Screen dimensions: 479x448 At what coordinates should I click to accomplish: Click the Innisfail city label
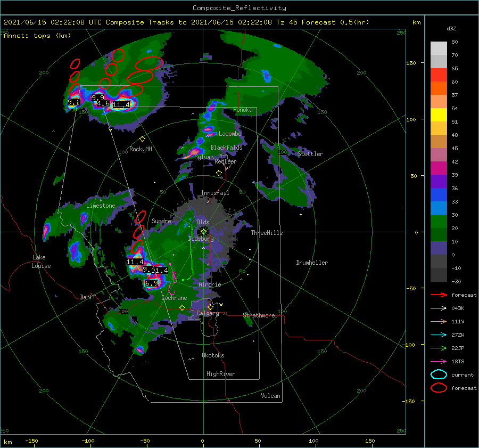click(x=215, y=193)
